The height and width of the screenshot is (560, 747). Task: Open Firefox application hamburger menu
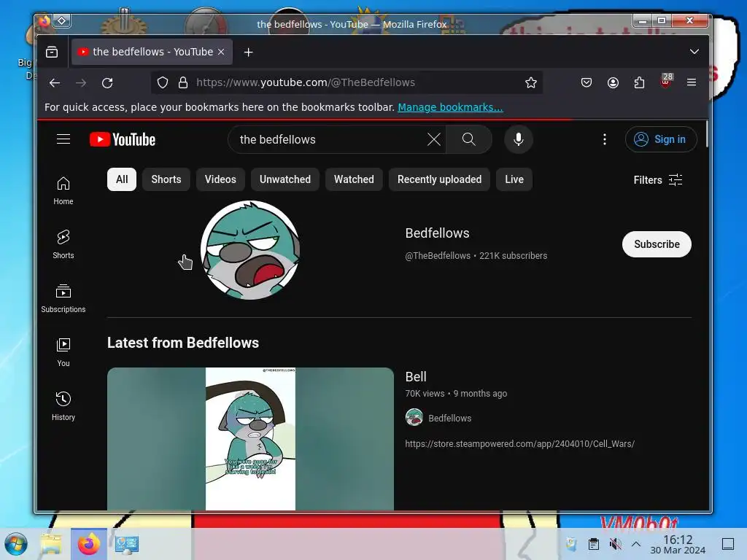[692, 83]
